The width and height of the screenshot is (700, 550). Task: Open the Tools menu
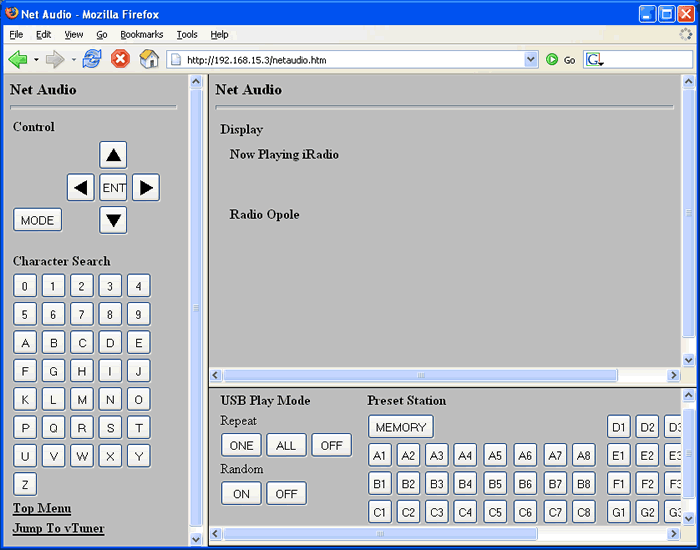(x=187, y=34)
